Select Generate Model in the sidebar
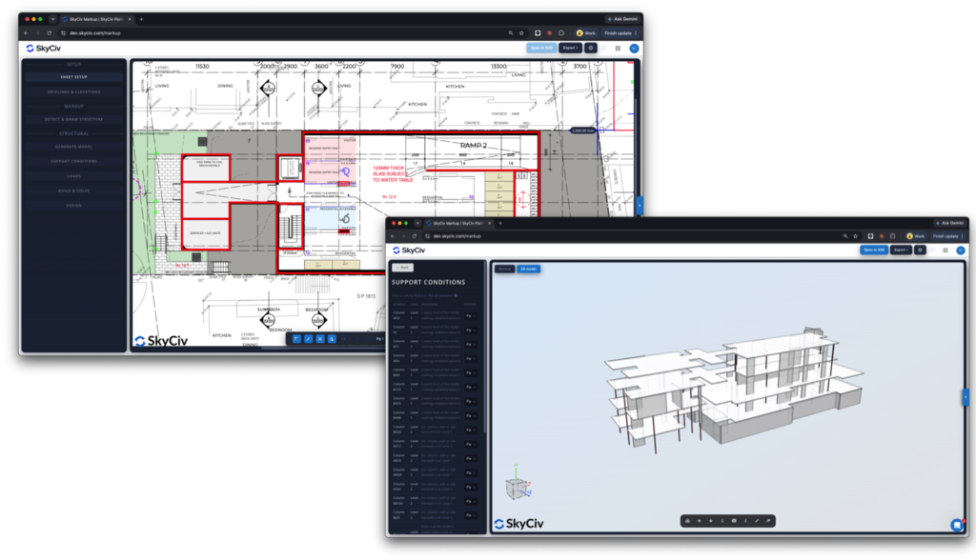The height and width of the screenshot is (560, 976). [74, 147]
